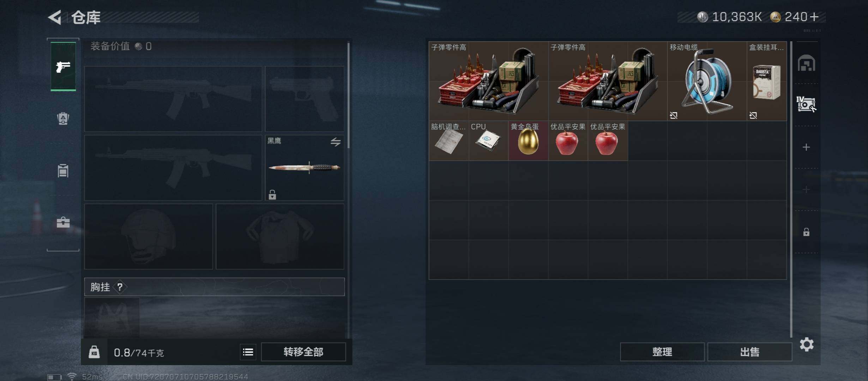Click the 整理 sort button
Screen dimensions: 868x381
click(662, 352)
